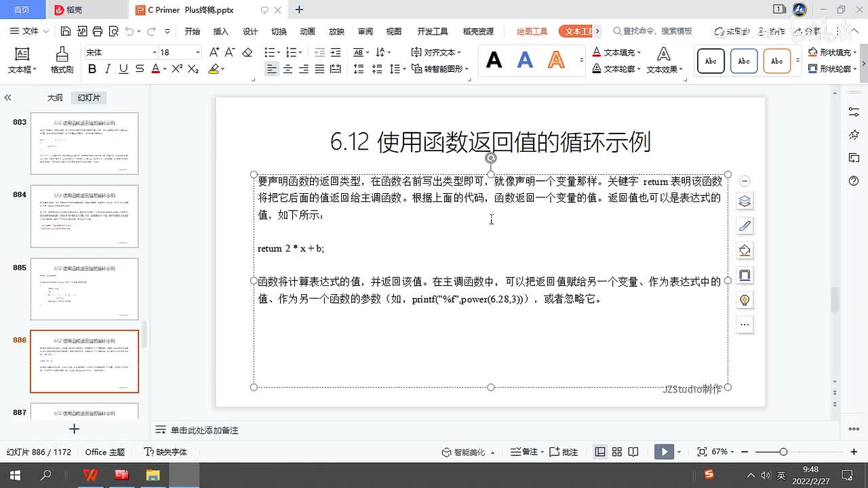The image size is (868, 488).
Task: Click the shape outline floating icon
Action: coord(745,275)
